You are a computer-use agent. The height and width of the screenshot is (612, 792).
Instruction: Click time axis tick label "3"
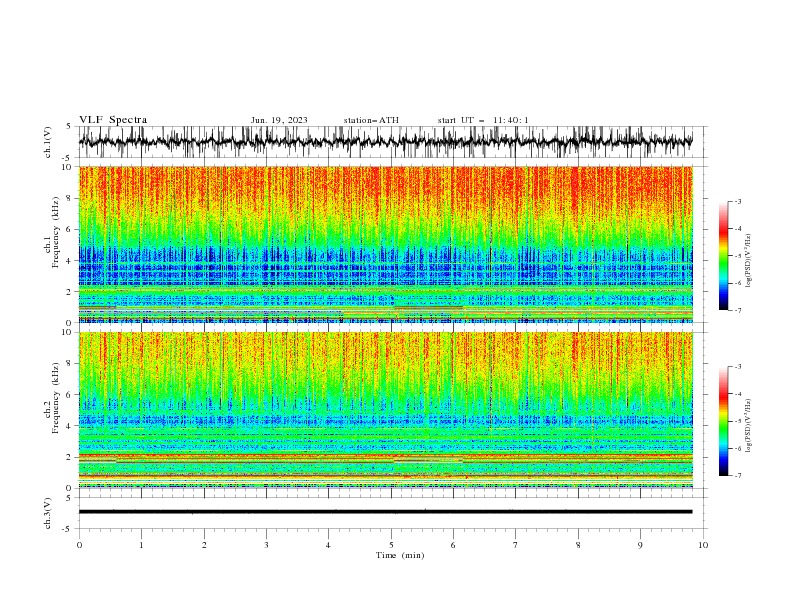[x=266, y=545]
